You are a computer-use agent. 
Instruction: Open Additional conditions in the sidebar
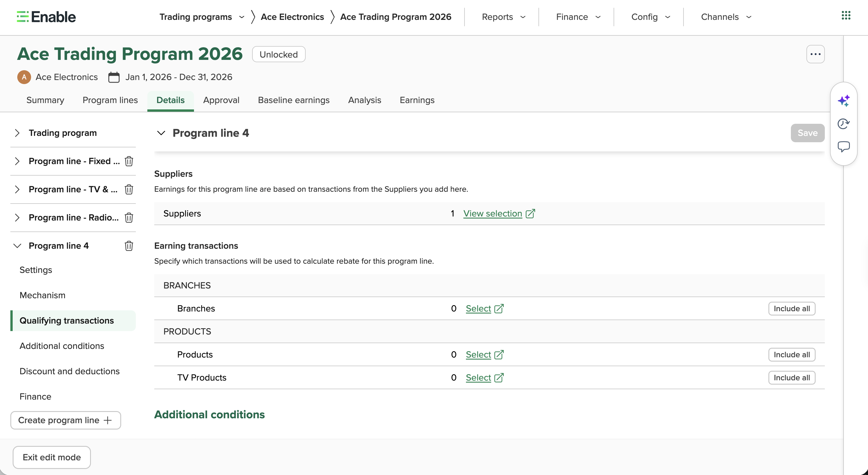click(62, 346)
